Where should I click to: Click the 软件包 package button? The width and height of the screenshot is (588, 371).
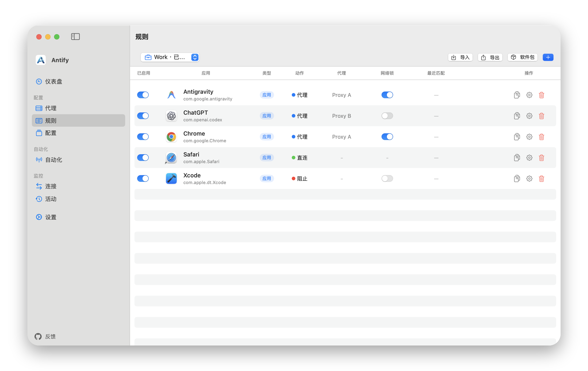tap(522, 57)
